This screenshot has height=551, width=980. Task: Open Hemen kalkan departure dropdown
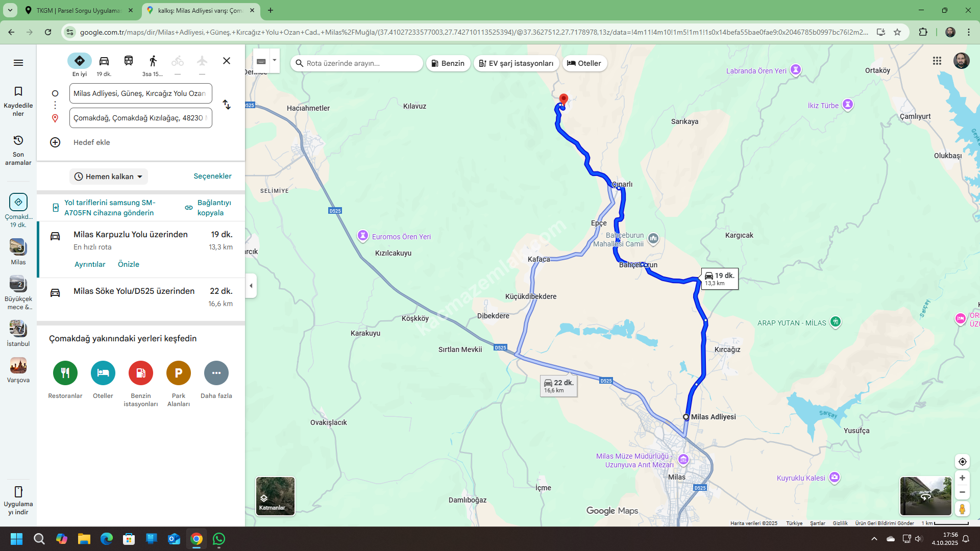point(108,177)
